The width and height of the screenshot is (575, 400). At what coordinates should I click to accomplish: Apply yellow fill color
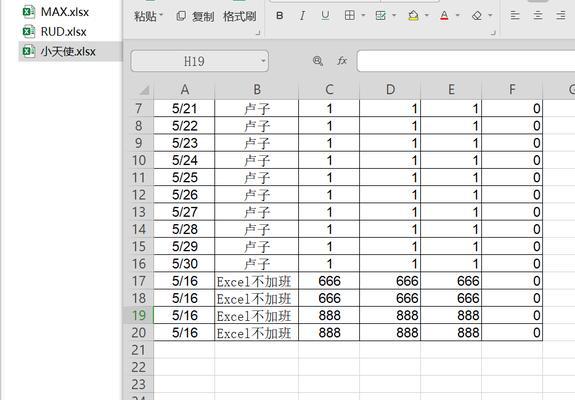(413, 16)
